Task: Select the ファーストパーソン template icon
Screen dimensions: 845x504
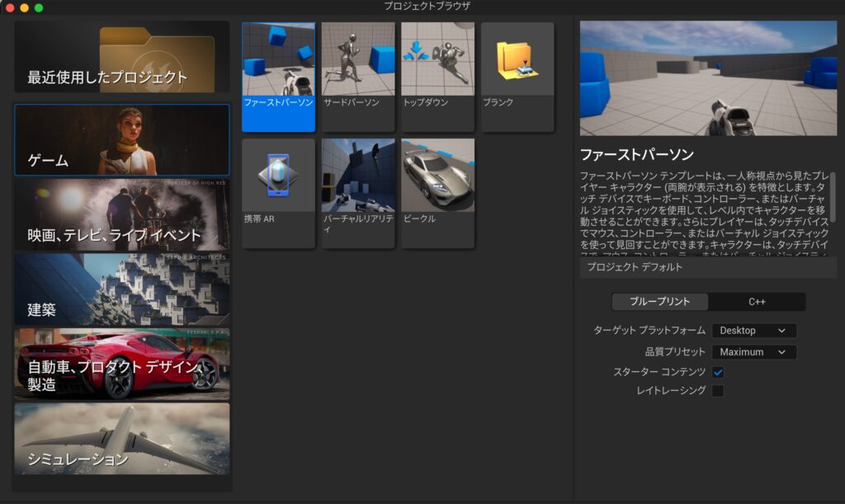Action: pyautogui.click(x=278, y=59)
